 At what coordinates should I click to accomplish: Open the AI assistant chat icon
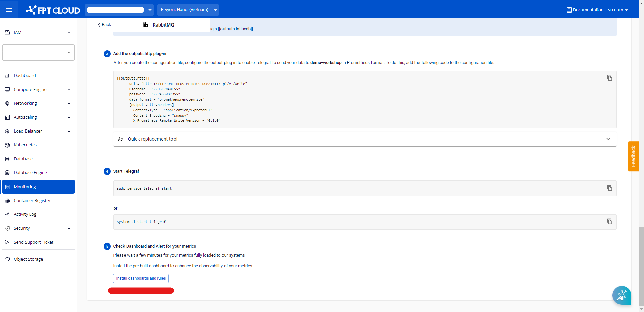[622, 295]
